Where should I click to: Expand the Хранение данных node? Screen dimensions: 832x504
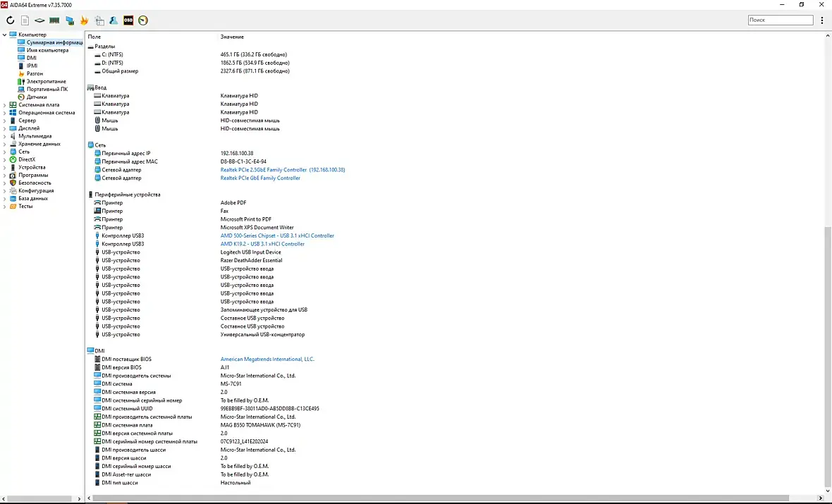point(5,144)
